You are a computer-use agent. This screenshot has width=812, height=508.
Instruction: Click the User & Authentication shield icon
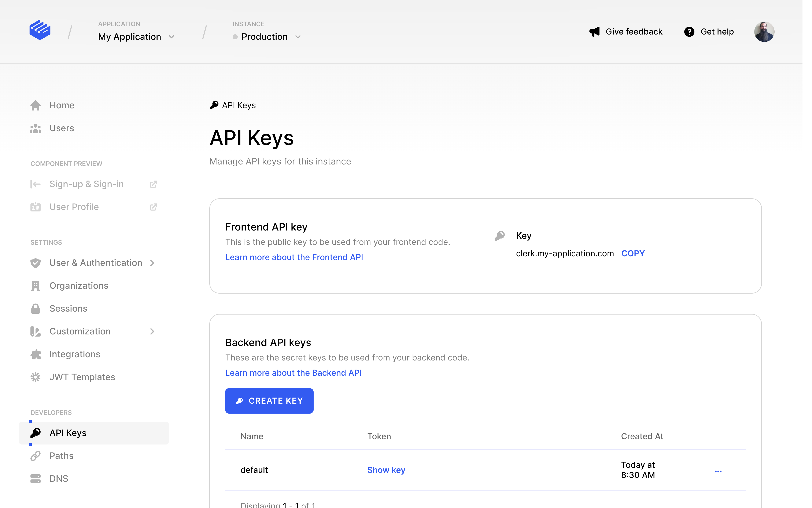click(35, 263)
